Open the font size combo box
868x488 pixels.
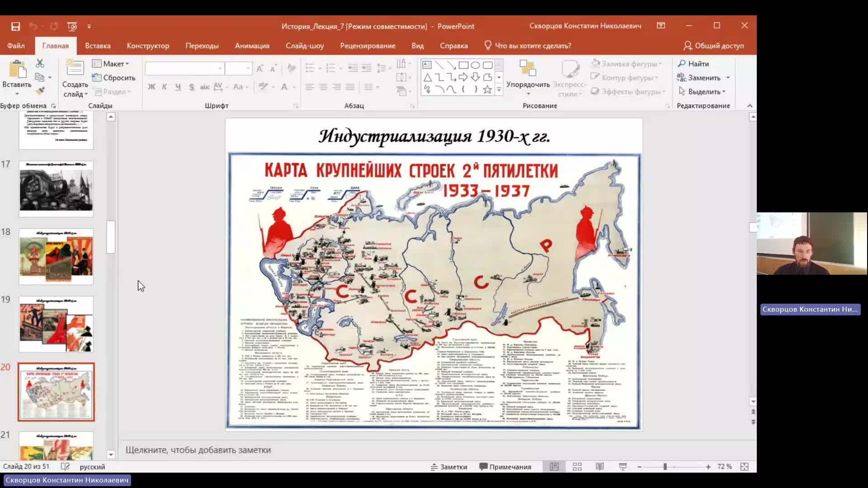(x=238, y=68)
